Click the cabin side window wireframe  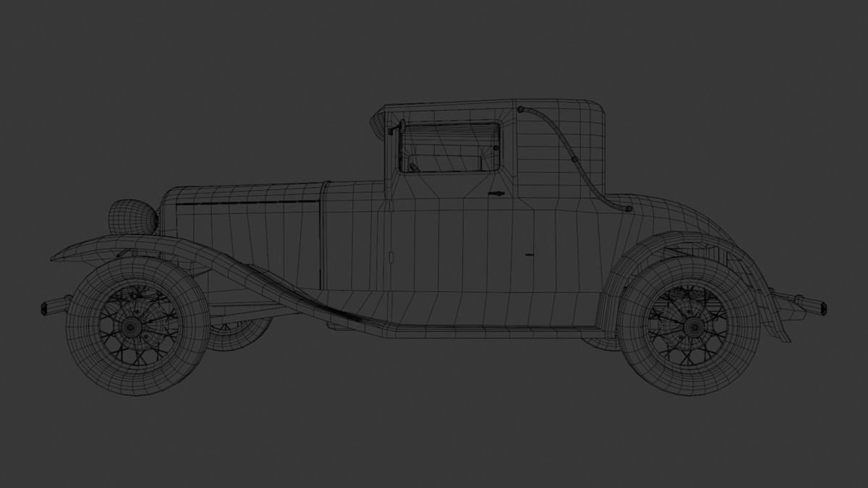448,145
